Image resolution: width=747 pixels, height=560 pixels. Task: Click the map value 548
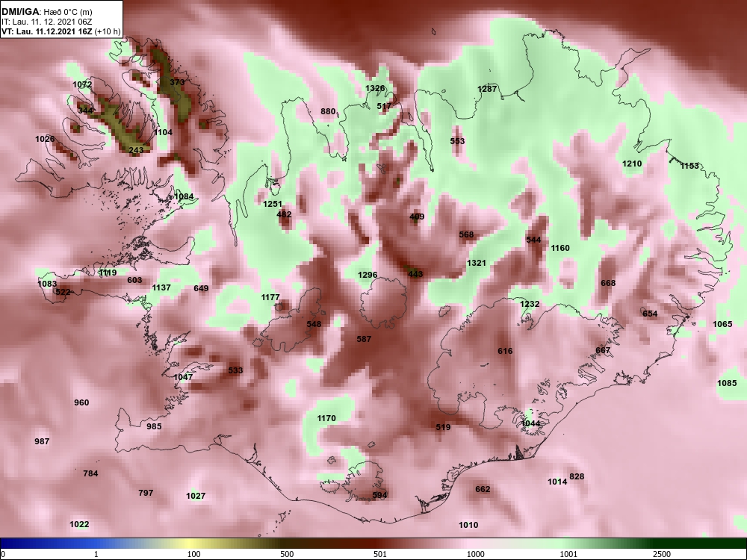tap(314, 324)
